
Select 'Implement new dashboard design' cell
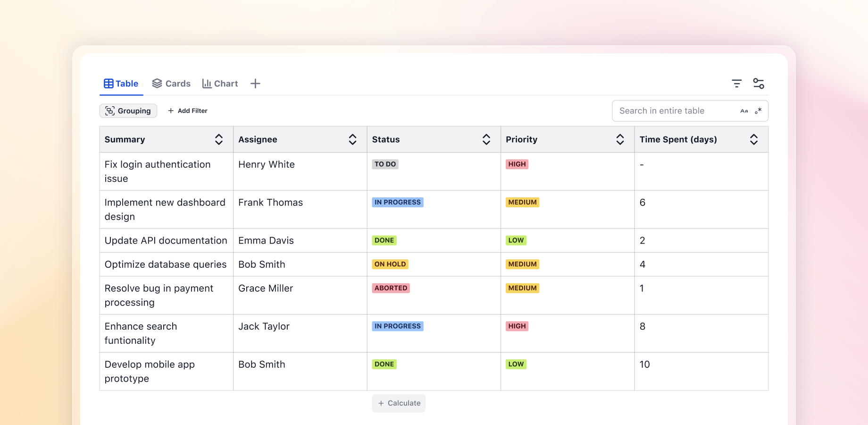(167, 210)
